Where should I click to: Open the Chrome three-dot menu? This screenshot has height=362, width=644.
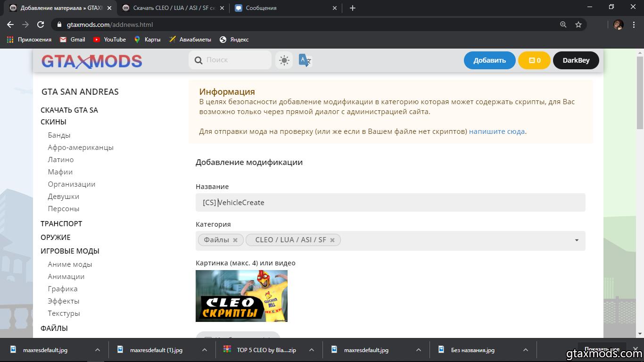pos(634,25)
